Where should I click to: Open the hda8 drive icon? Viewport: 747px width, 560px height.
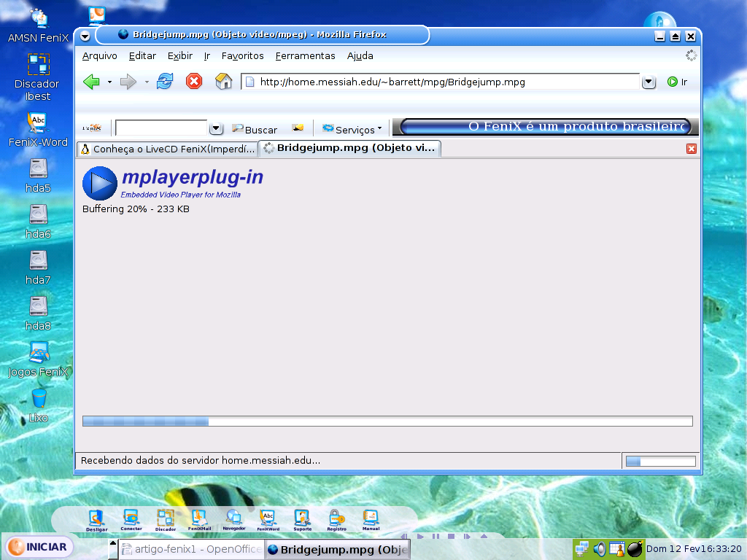pyautogui.click(x=38, y=314)
